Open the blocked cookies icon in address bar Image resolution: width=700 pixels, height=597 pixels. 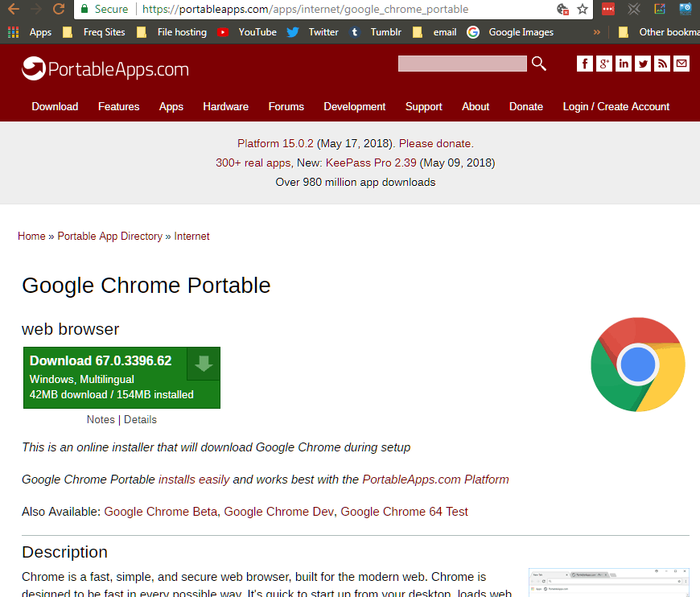coord(562,9)
